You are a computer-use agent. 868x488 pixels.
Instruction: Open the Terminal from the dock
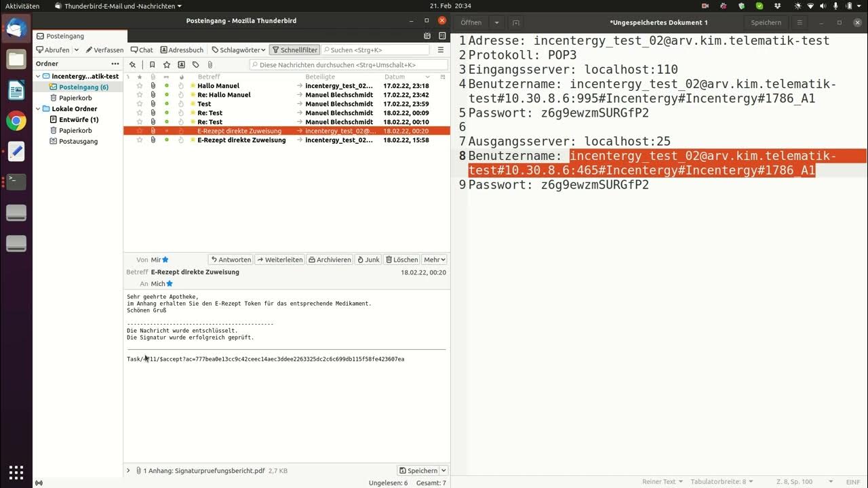[16, 182]
